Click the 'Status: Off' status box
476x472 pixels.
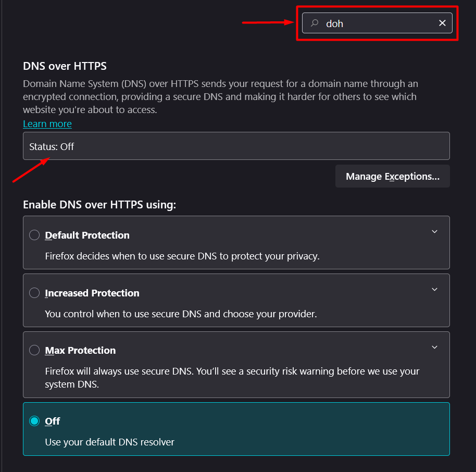[x=236, y=146]
